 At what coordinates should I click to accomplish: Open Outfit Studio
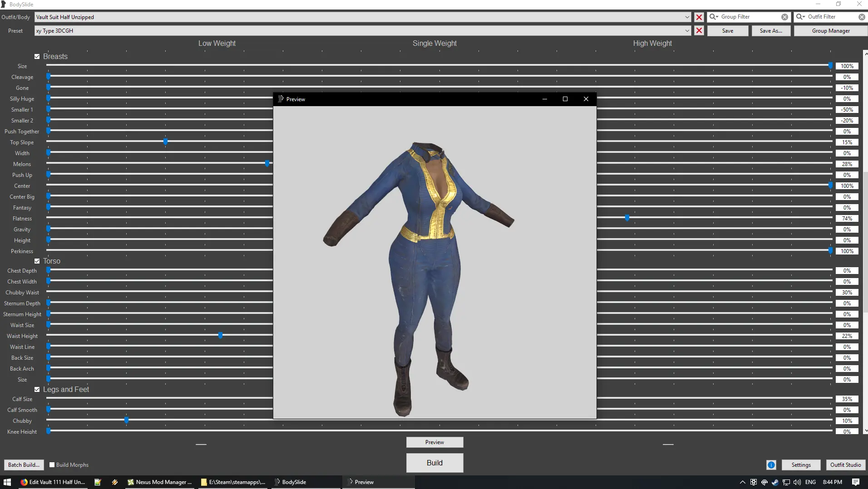click(x=845, y=465)
